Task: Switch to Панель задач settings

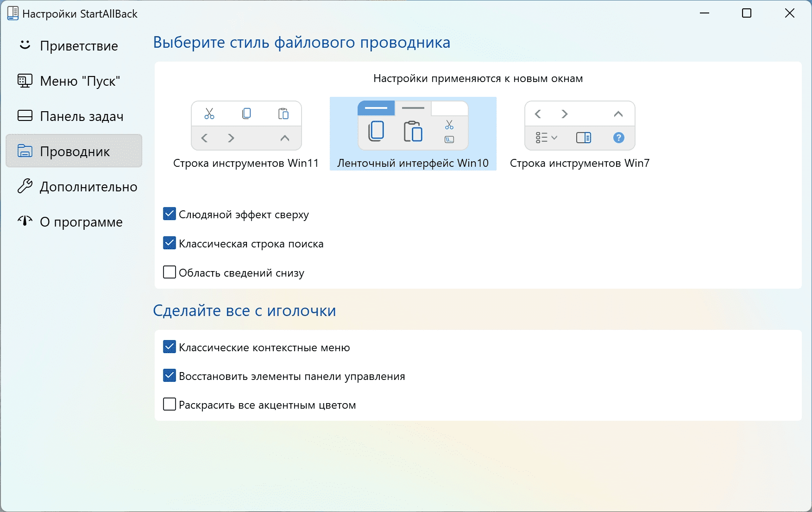Action: point(74,116)
